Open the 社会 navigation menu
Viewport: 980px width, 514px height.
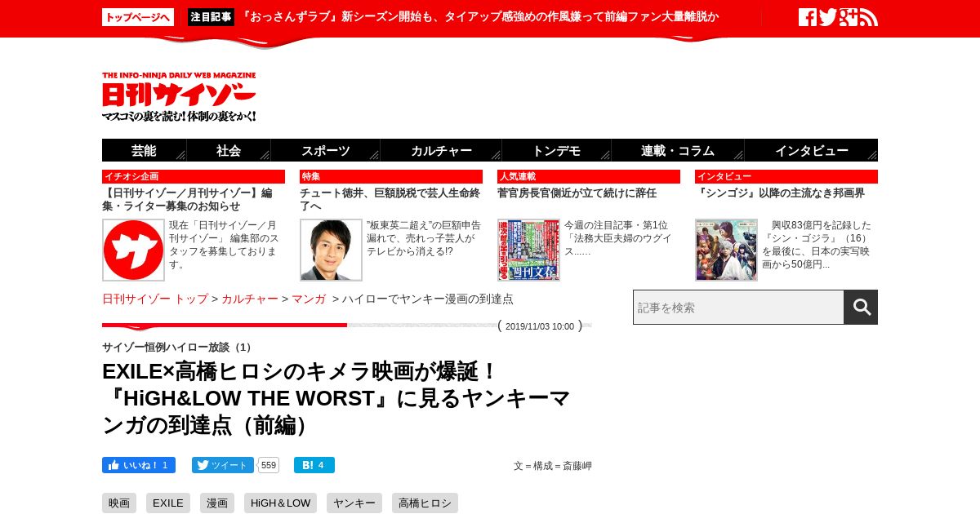pos(229,150)
